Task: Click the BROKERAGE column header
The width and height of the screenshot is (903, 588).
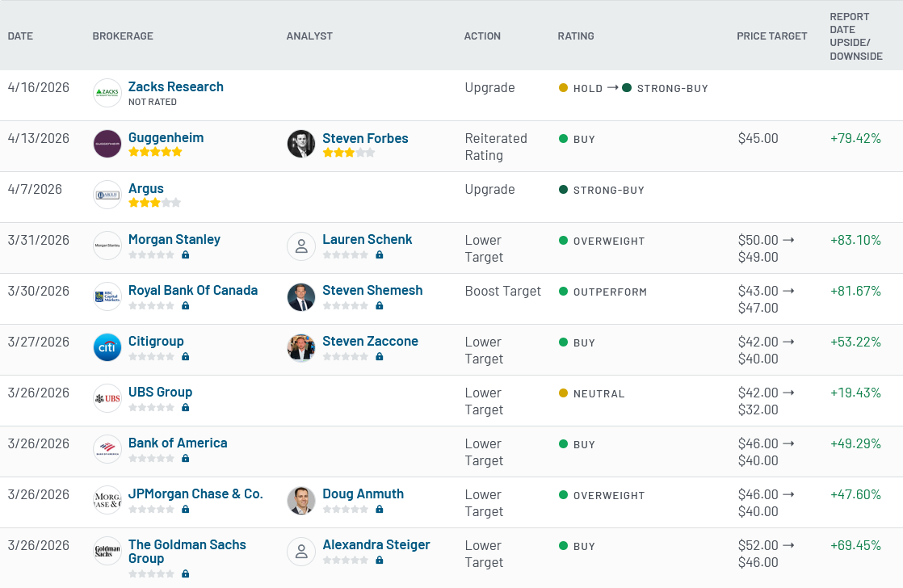Action: point(123,36)
